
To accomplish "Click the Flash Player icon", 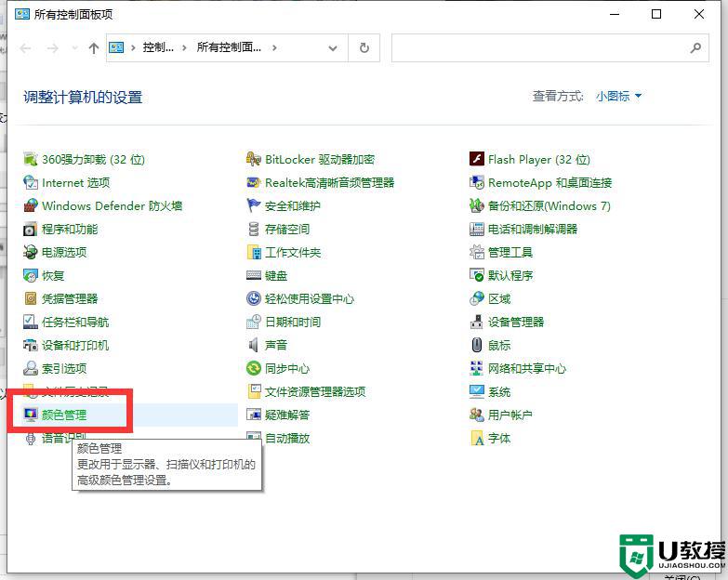I will pos(477,159).
